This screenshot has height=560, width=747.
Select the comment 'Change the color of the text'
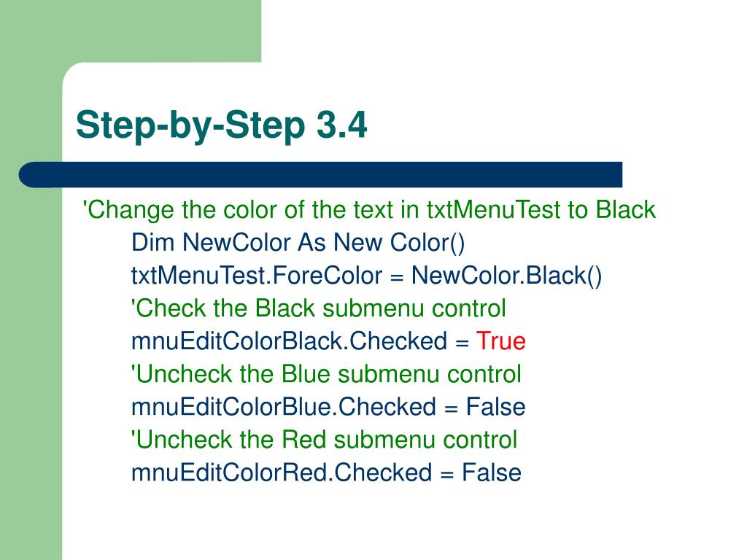pos(369,210)
